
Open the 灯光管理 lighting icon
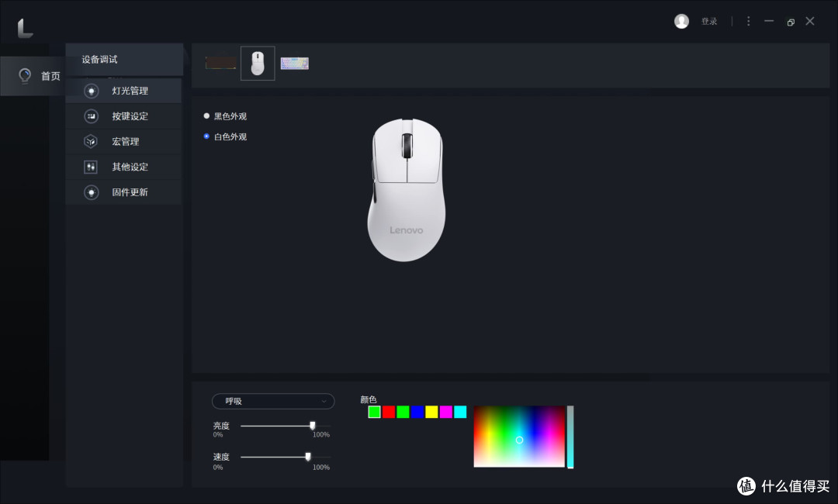tap(92, 91)
